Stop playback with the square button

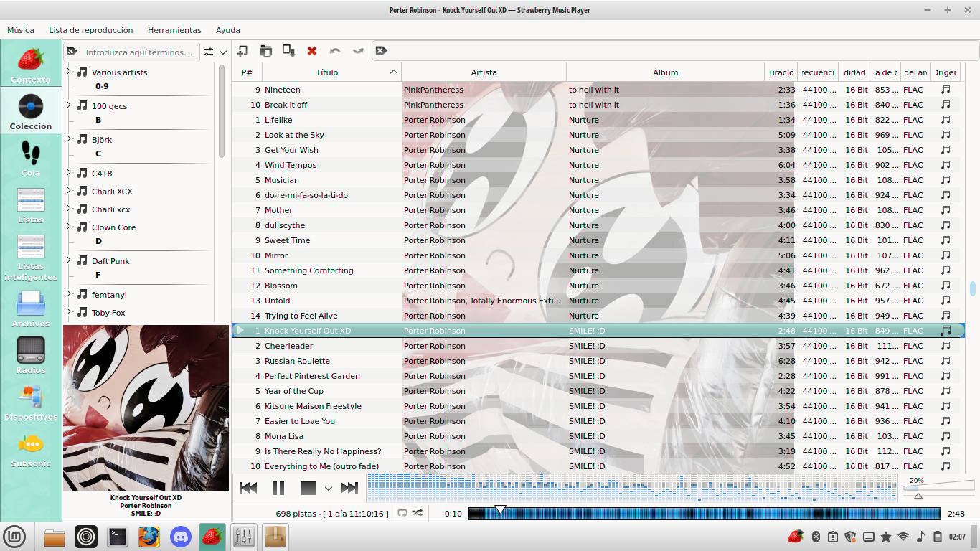pyautogui.click(x=308, y=488)
